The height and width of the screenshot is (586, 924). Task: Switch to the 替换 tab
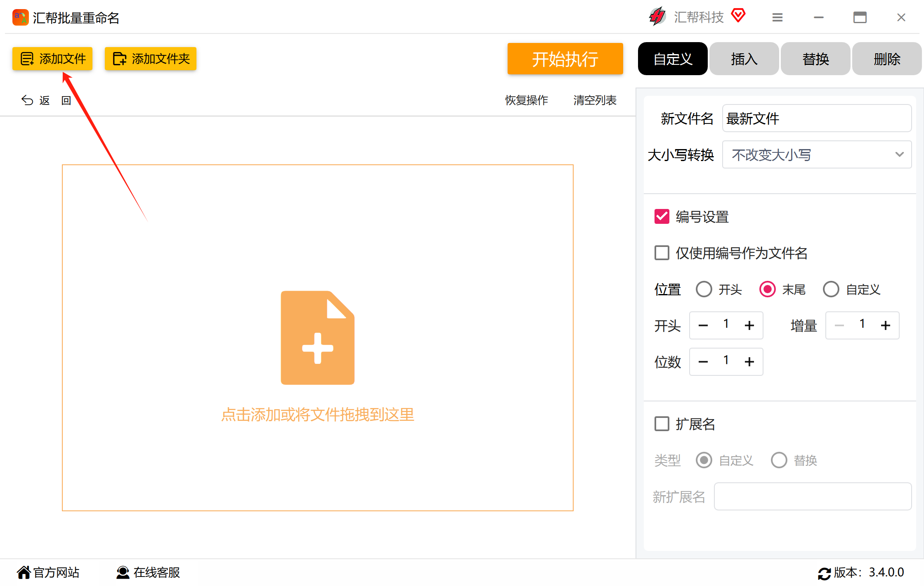[815, 59]
